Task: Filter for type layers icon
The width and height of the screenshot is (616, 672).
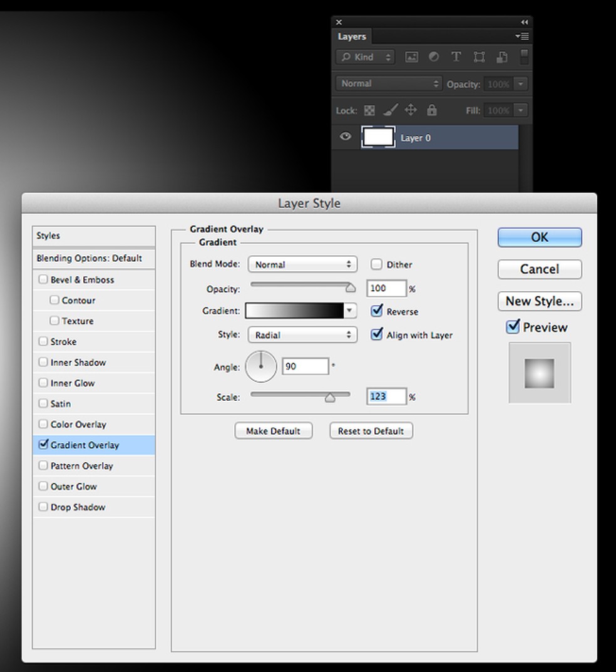Action: click(x=456, y=57)
